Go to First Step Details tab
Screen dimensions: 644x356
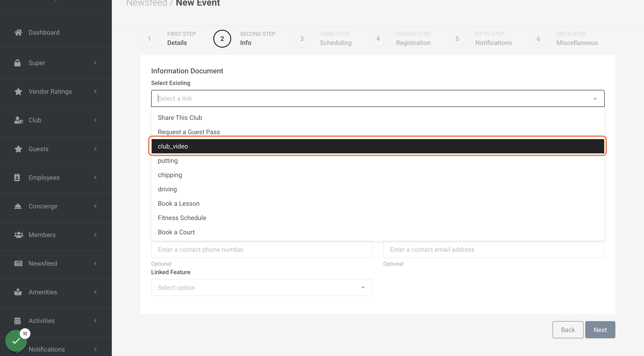click(168, 38)
